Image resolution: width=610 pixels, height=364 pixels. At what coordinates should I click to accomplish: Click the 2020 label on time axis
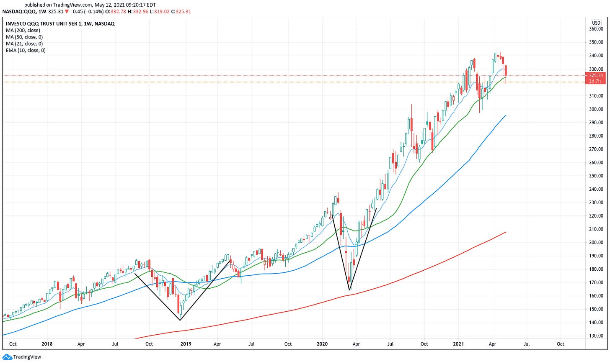[322, 344]
